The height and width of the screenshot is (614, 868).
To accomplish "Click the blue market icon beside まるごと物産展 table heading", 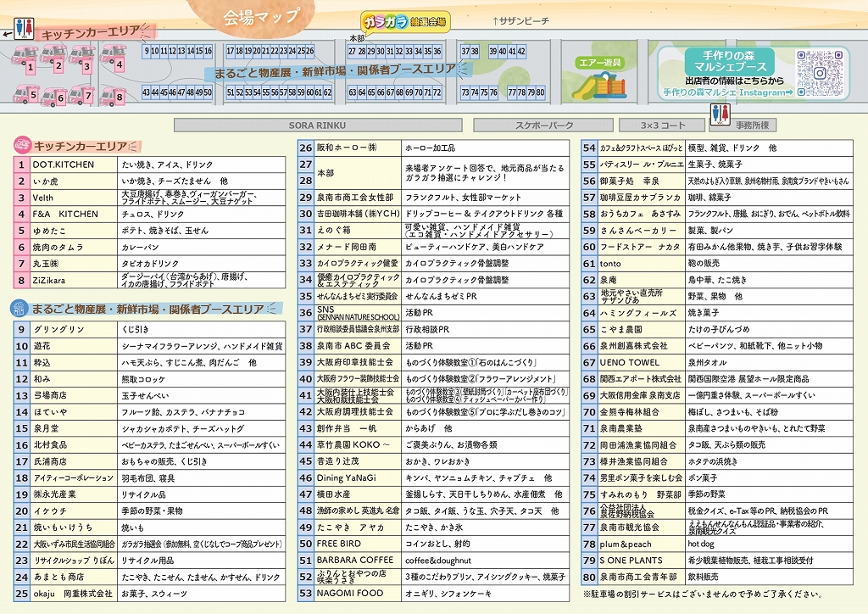I will (x=20, y=309).
